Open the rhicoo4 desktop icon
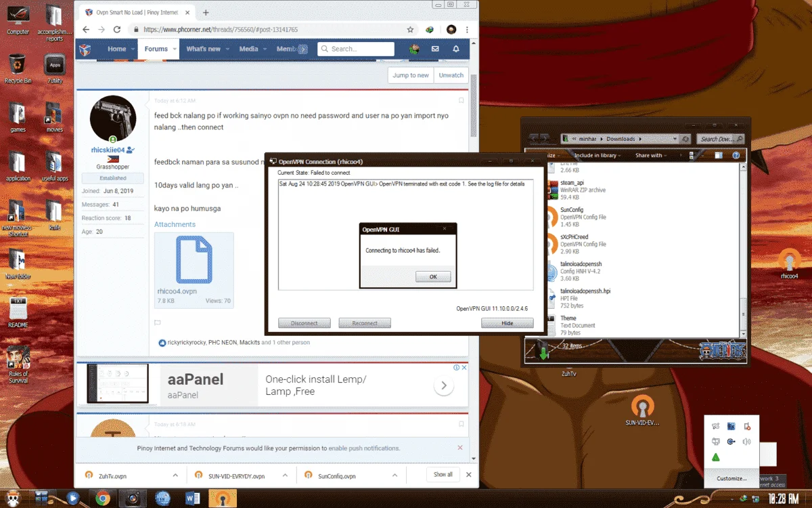Viewport: 812px width, 508px height. 788,263
